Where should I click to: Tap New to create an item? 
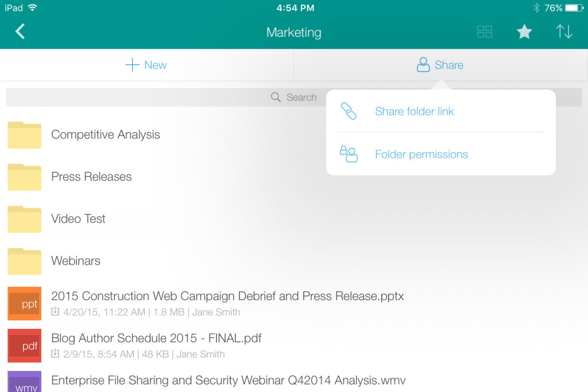pyautogui.click(x=146, y=65)
